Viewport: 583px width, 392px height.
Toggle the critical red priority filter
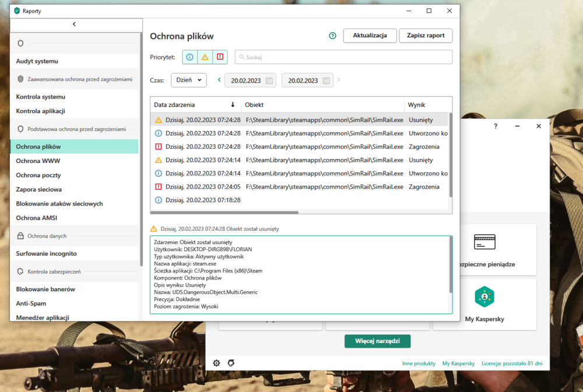point(220,56)
